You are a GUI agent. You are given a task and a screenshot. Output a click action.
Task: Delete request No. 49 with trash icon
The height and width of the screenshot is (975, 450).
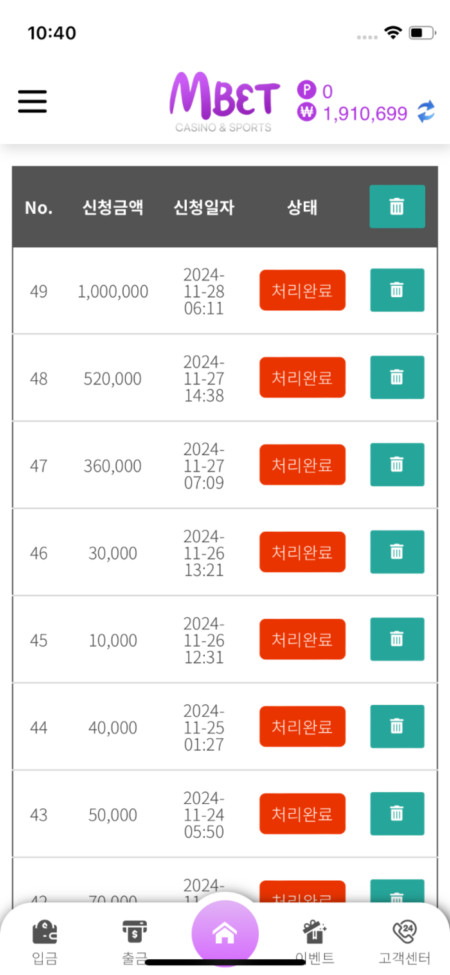coord(397,290)
